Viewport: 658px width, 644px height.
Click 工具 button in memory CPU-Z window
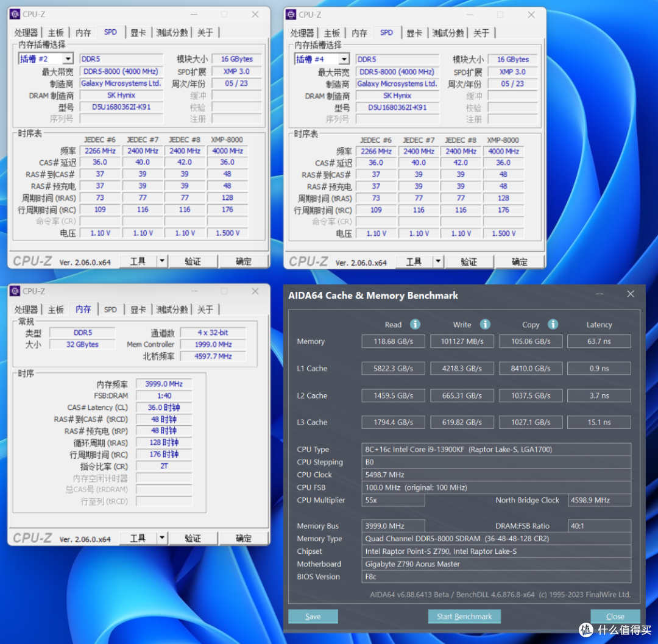point(138,537)
